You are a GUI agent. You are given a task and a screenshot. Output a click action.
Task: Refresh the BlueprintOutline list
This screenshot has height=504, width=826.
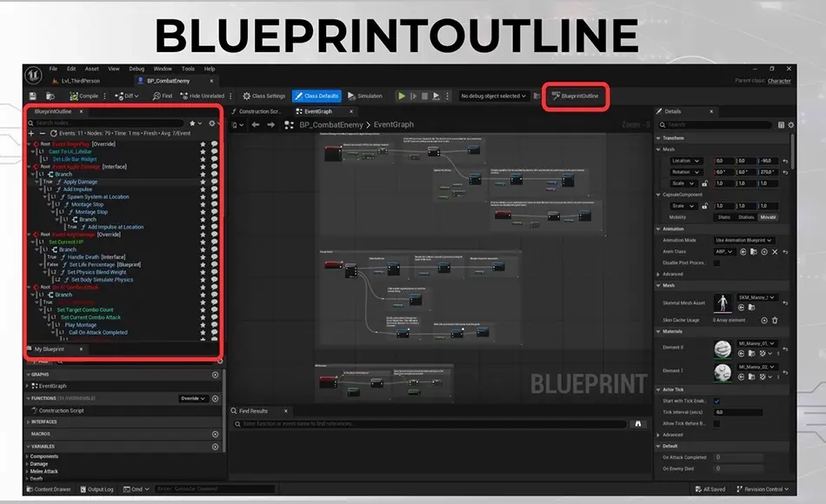pyautogui.click(x=53, y=133)
